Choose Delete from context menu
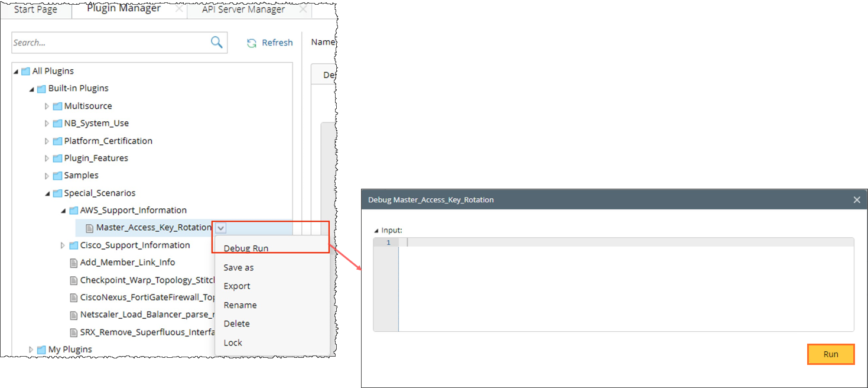 236,324
